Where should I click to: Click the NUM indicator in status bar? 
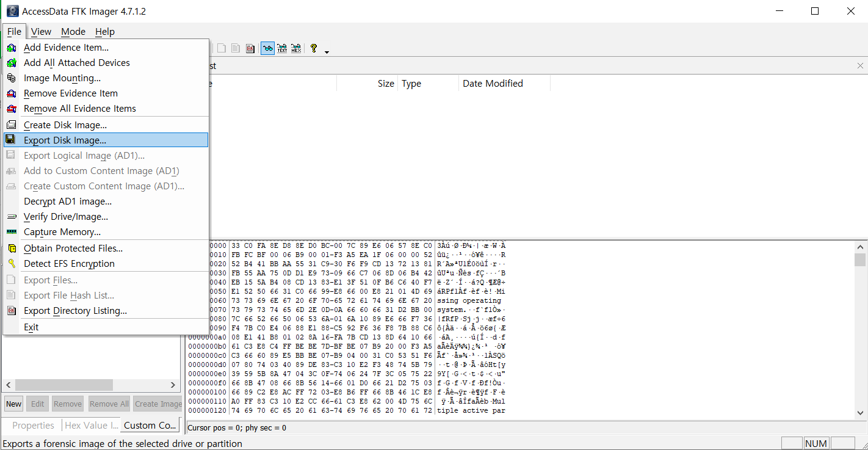[x=816, y=443]
